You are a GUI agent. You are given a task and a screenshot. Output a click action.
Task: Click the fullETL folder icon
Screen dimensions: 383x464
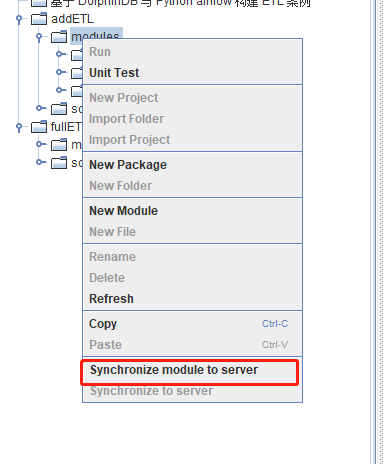pyautogui.click(x=39, y=127)
